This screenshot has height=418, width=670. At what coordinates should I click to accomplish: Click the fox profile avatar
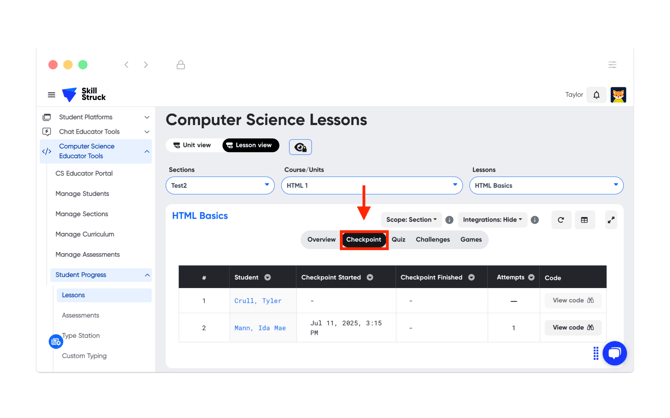point(619,95)
